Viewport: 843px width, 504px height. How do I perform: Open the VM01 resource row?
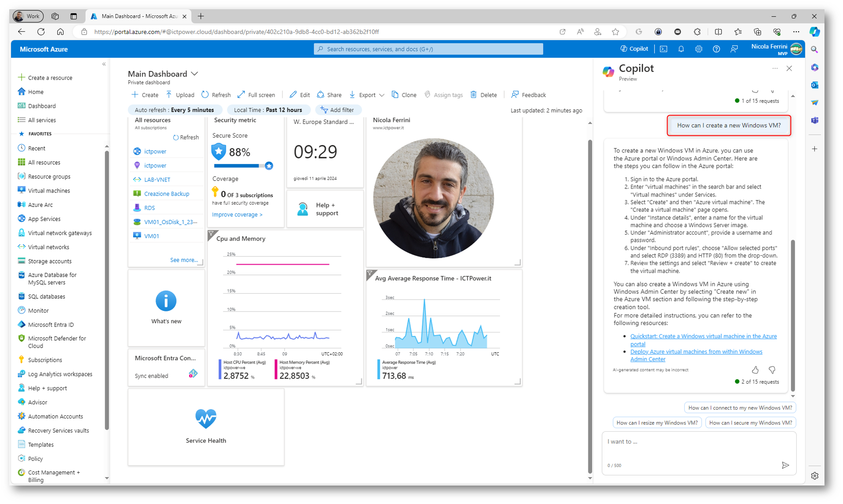(166, 236)
